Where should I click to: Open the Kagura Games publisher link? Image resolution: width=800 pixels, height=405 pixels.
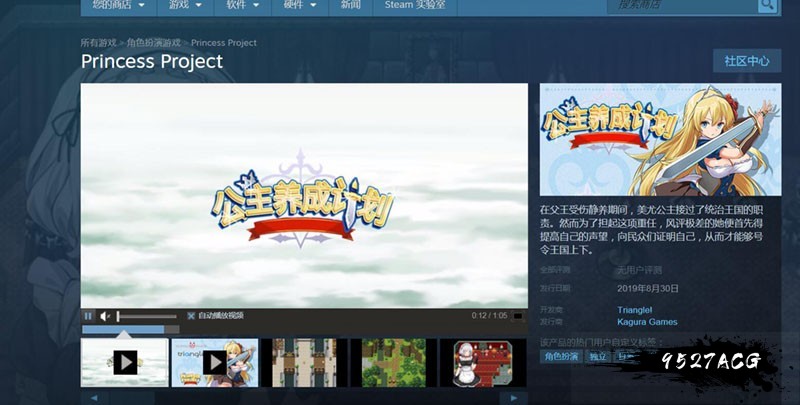click(647, 322)
